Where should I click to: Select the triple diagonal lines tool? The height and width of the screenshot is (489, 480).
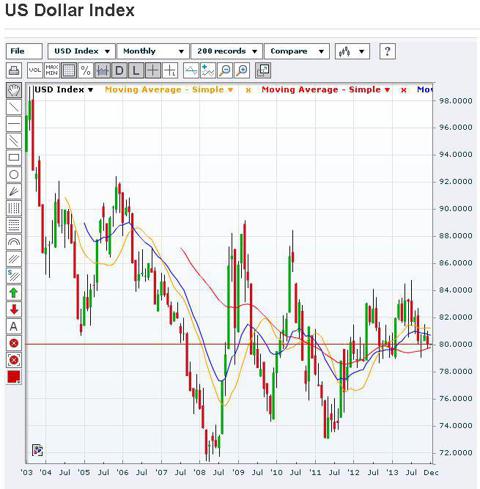14,259
